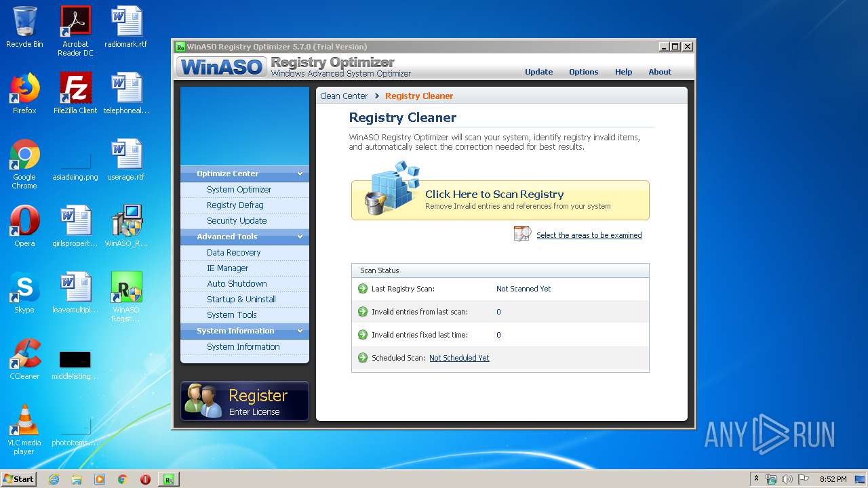
Task: Open the Help menu
Action: point(624,72)
